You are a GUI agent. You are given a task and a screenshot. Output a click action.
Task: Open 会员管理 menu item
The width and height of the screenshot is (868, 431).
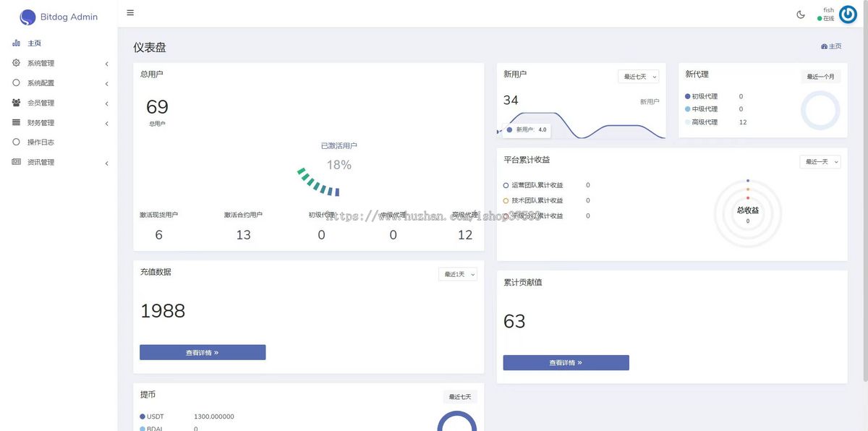(x=59, y=103)
